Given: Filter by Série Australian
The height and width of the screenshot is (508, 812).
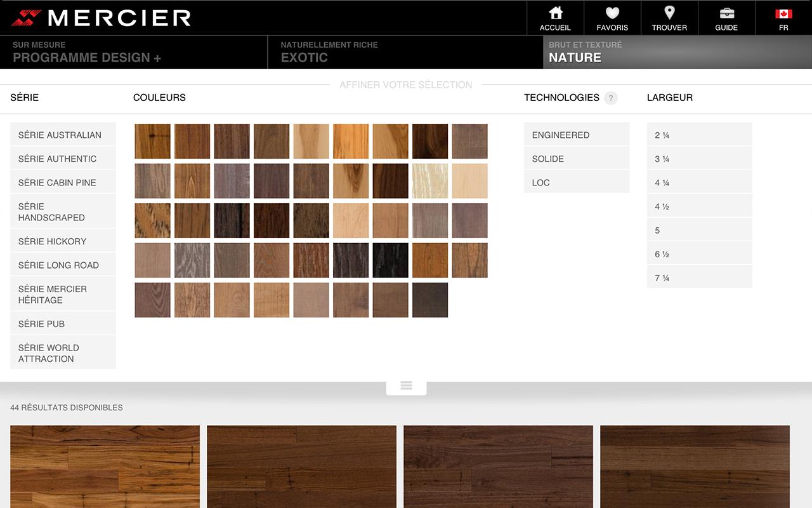Looking at the screenshot, I should 63,135.
